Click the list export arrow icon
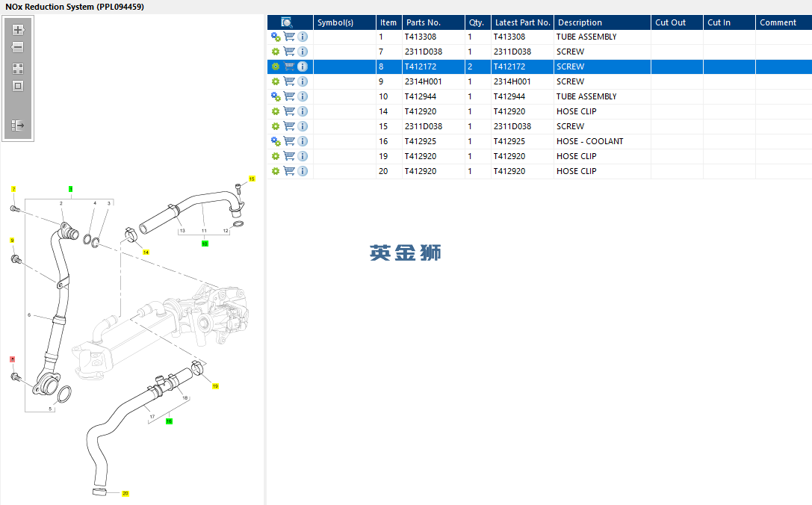812x505 pixels. (18, 126)
